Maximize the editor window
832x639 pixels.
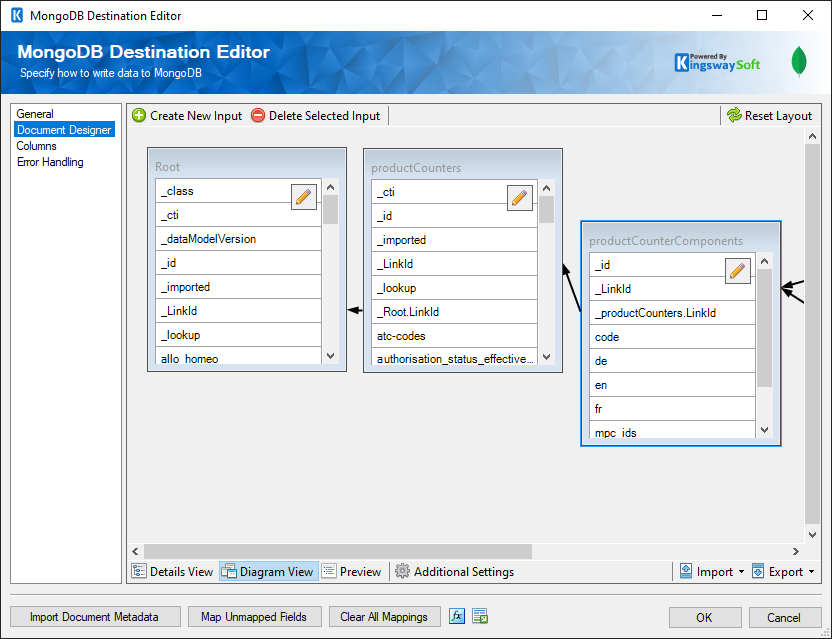pos(762,15)
